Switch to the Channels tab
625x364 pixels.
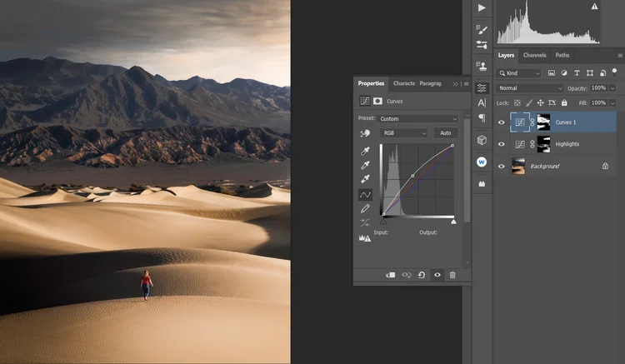point(534,55)
